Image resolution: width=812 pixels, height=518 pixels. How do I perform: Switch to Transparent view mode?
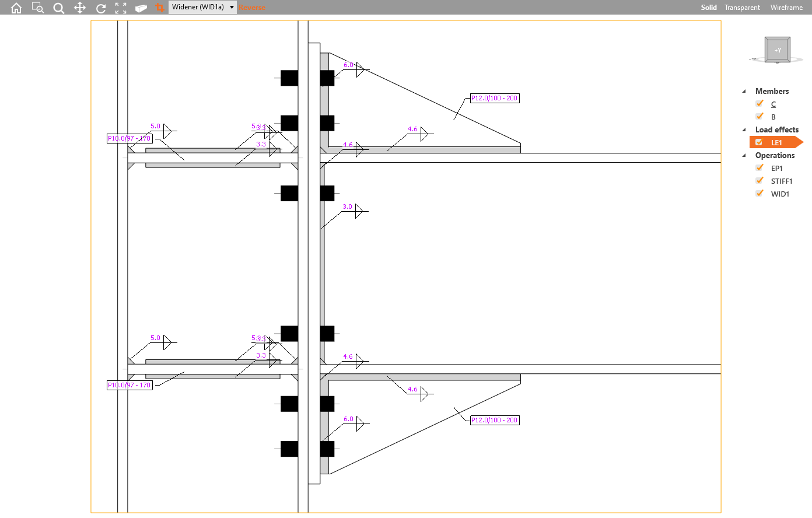coord(741,8)
